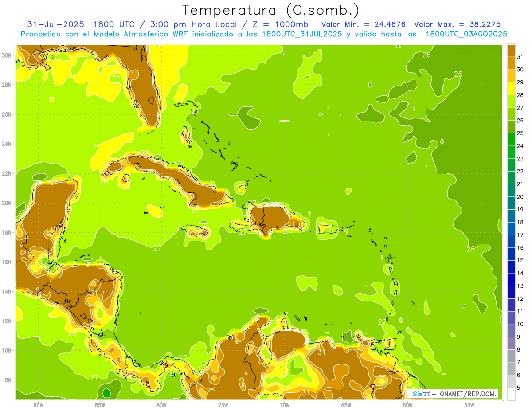Click the '15' label on the color legend

(520, 260)
